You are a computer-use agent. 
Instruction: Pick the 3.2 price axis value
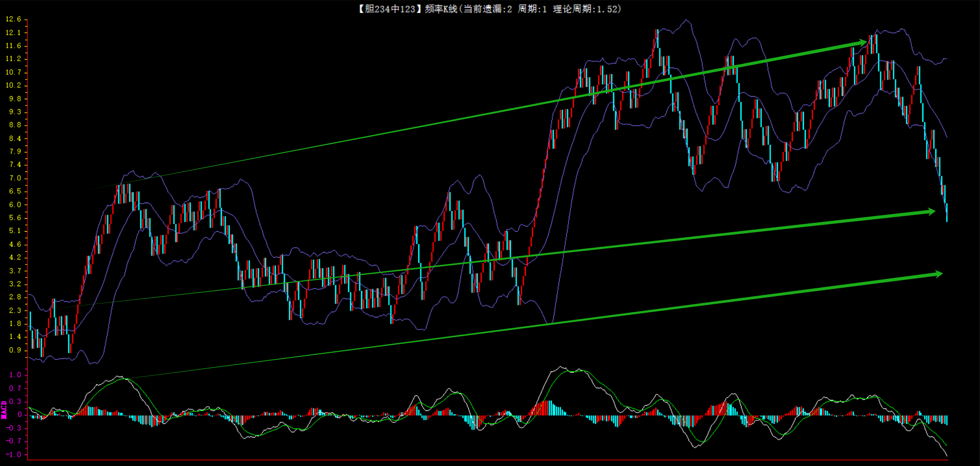click(16, 284)
